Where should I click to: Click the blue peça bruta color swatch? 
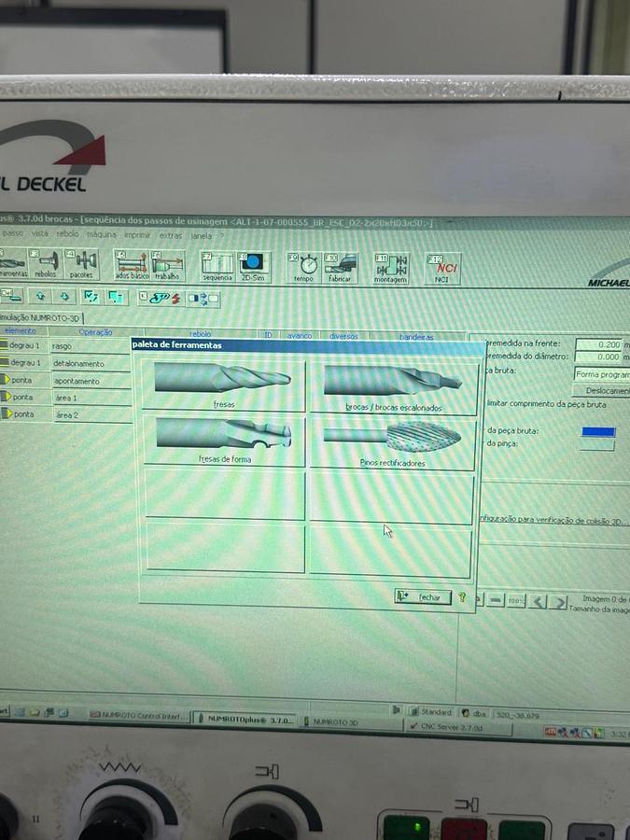pyautogui.click(x=597, y=431)
